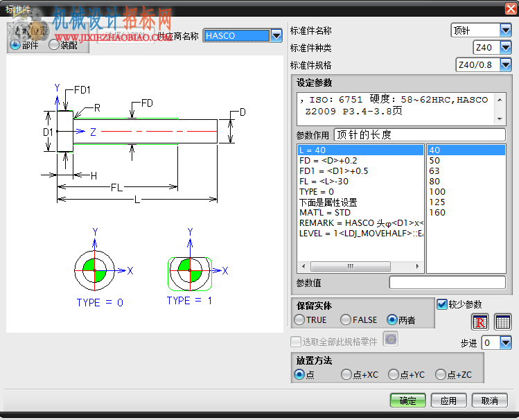Click parameter list scroll right arrow

coord(417,266)
